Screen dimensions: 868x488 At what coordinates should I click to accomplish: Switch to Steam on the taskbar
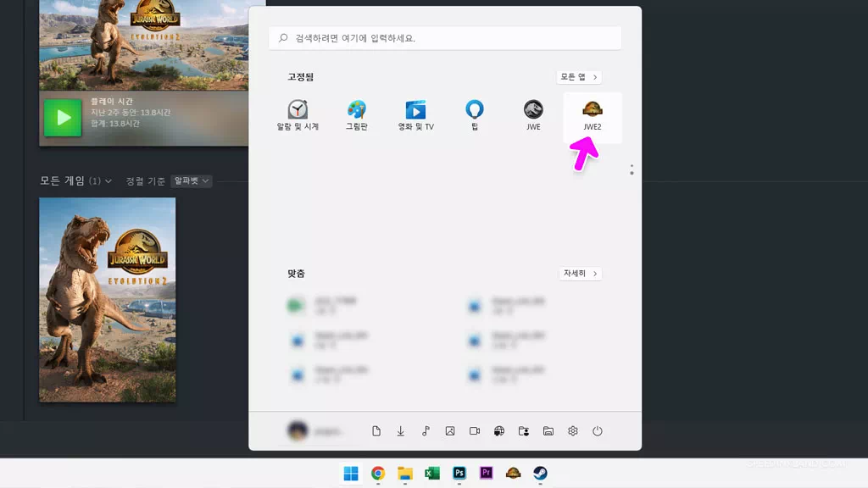click(540, 474)
